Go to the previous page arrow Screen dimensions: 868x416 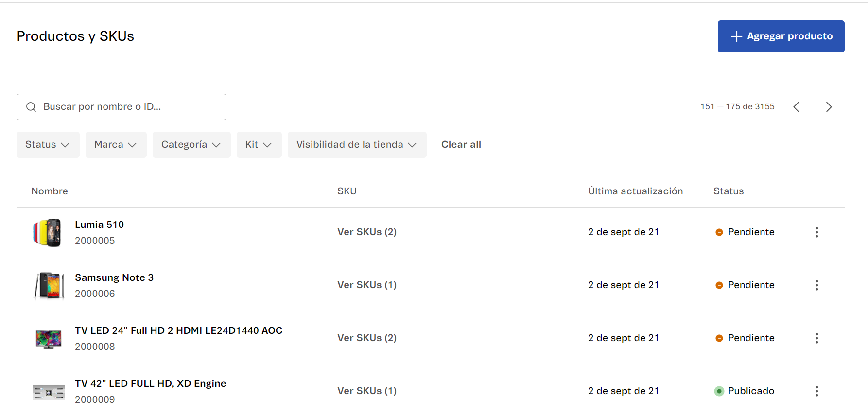(x=796, y=107)
